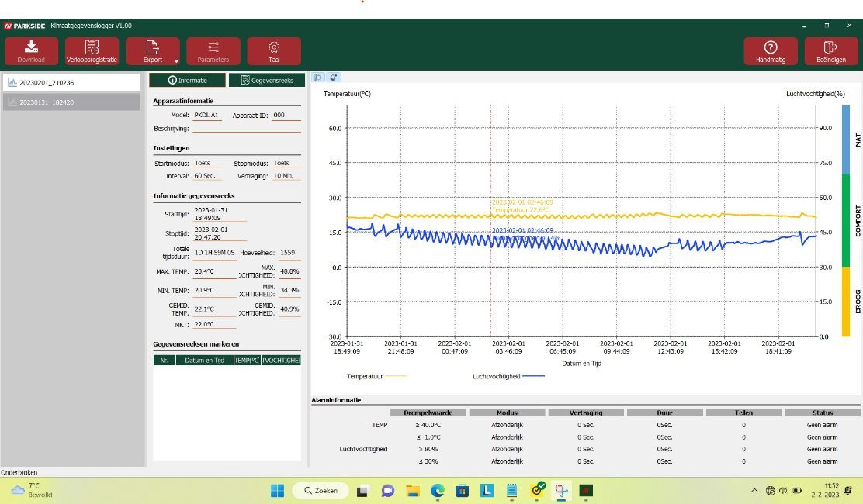Select data set 20230201_210236
The height and width of the screenshot is (504, 863).
click(x=71, y=82)
